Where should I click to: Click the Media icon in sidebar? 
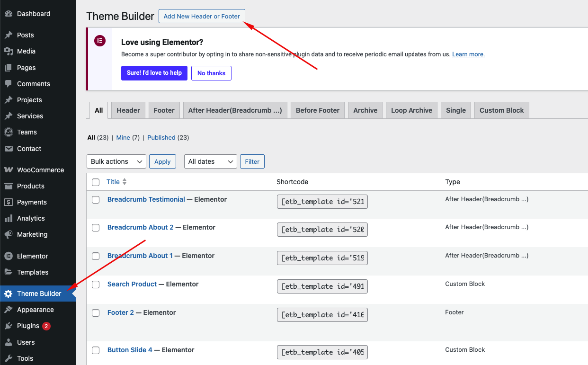click(8, 51)
